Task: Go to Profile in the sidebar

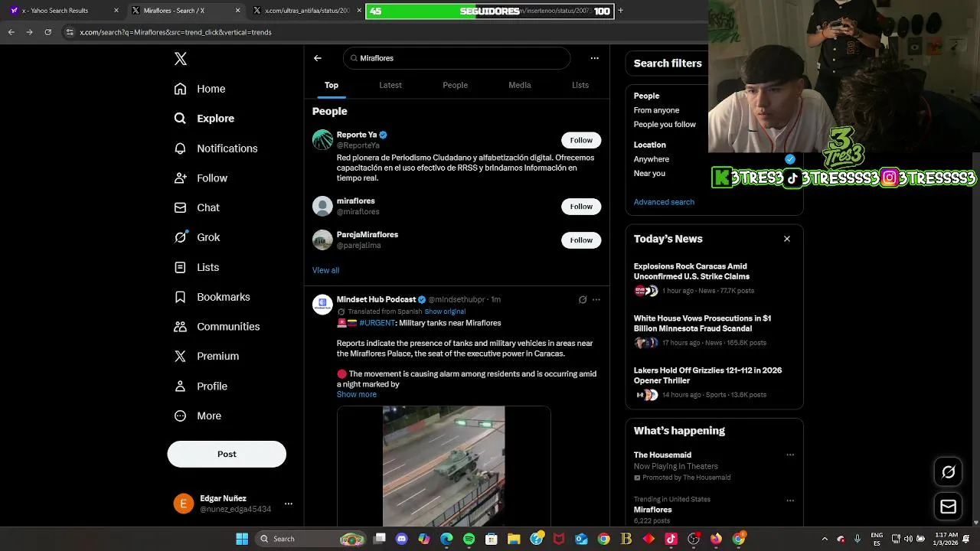Action: [x=201, y=386]
